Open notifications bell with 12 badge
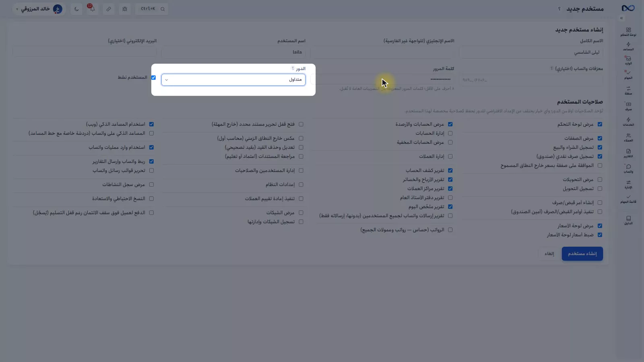Image resolution: width=644 pixels, height=362 pixels. (x=92, y=9)
